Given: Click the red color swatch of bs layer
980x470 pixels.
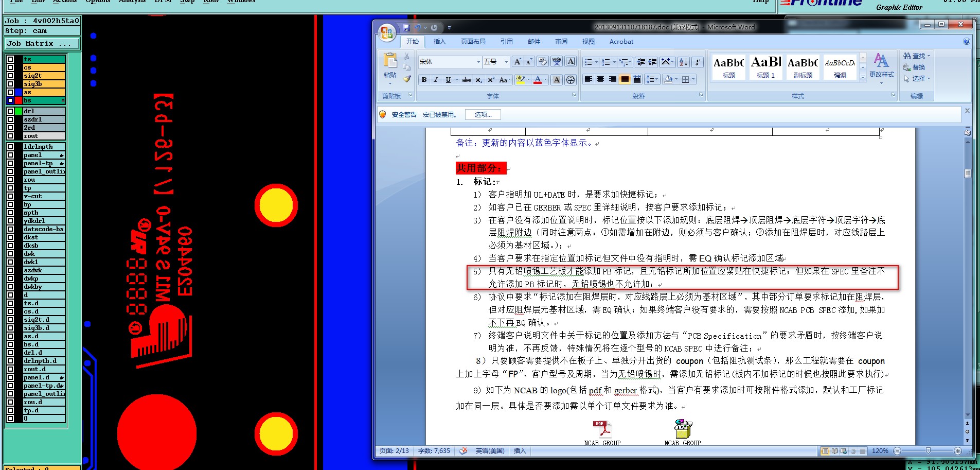Looking at the screenshot, I should point(19,100).
